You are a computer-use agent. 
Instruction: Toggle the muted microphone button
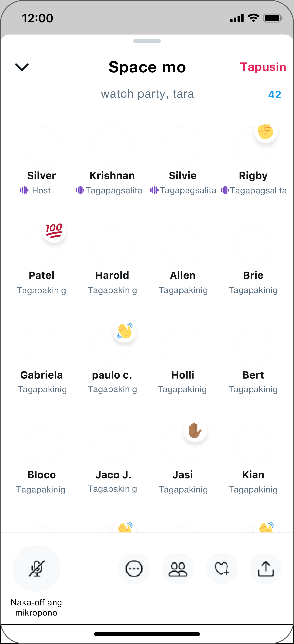(37, 568)
